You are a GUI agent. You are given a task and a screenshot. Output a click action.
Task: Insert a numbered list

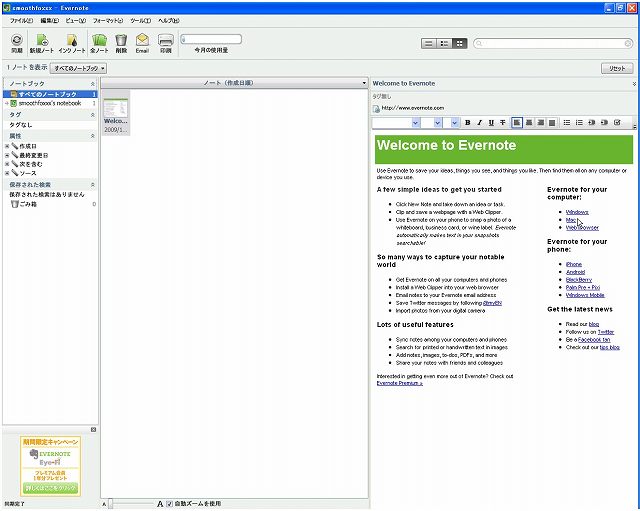(579, 122)
